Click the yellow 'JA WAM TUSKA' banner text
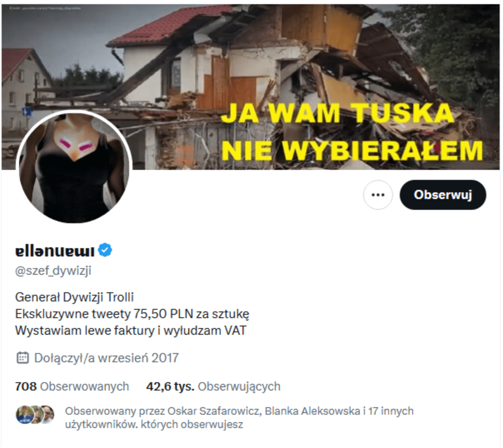Screen dimensions: 503x448 [x=337, y=113]
